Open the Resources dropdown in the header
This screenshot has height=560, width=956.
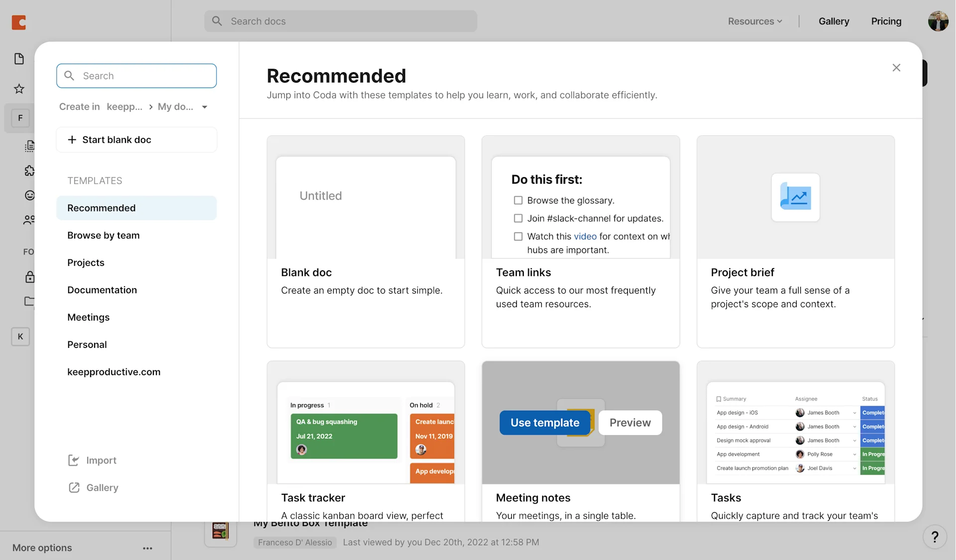click(x=754, y=21)
